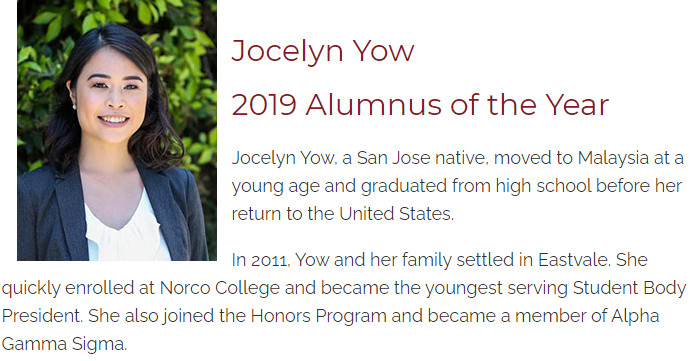Click 'Norco College' in the paragraph
The height and width of the screenshot is (361, 696).
coord(220,288)
